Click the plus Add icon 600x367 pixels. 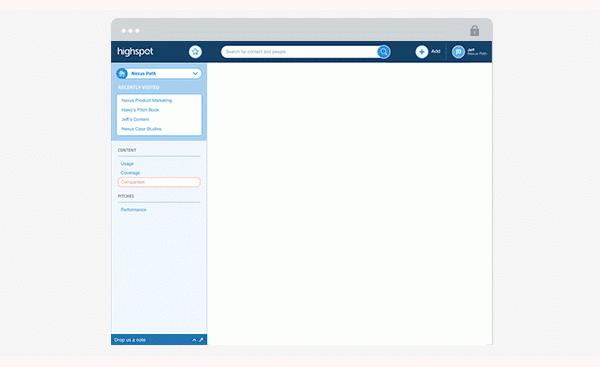(422, 52)
